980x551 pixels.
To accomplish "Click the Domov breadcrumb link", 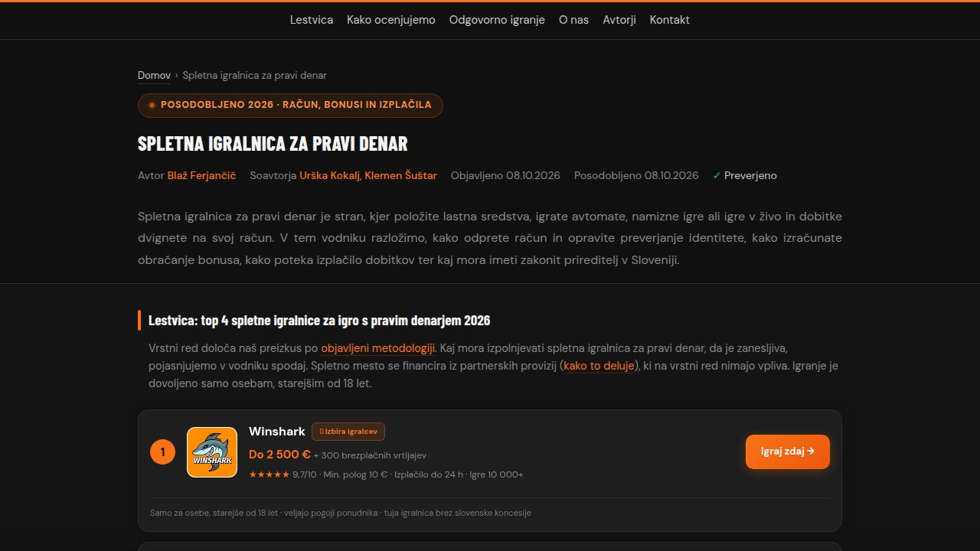I will 154,75.
